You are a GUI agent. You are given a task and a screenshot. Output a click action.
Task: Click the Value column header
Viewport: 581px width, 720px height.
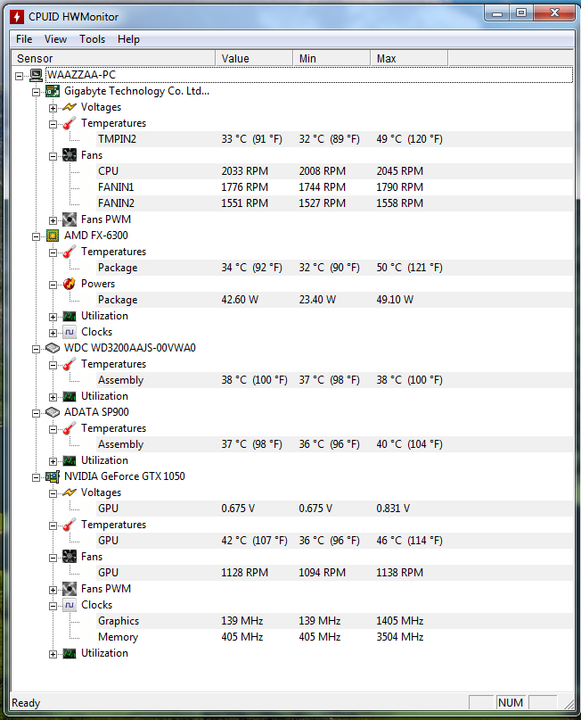point(254,58)
